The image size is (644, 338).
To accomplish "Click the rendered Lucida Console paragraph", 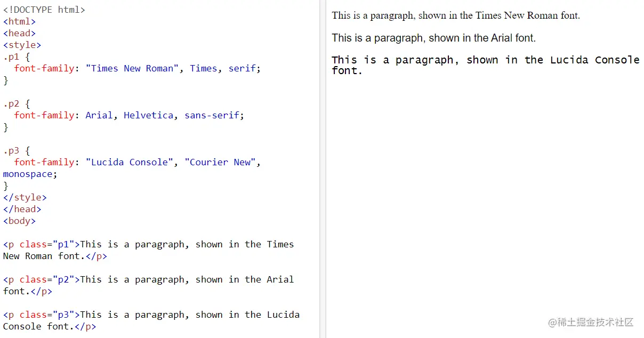I will pyautogui.click(x=485, y=65).
